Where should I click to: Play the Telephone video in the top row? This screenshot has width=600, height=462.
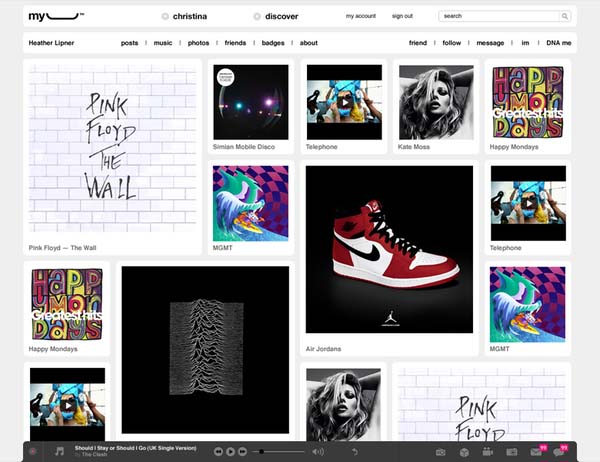[345, 102]
